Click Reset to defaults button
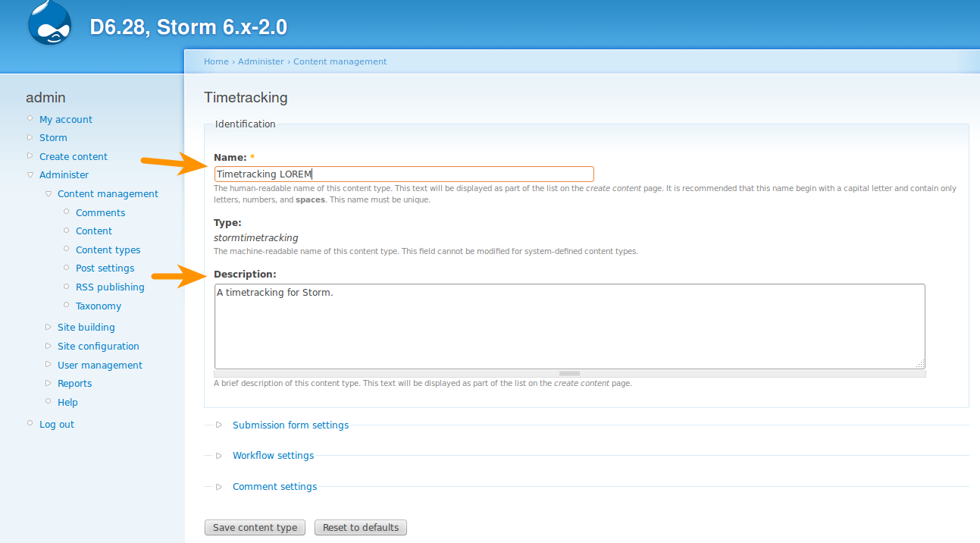The height and width of the screenshot is (543, 980). click(x=361, y=527)
